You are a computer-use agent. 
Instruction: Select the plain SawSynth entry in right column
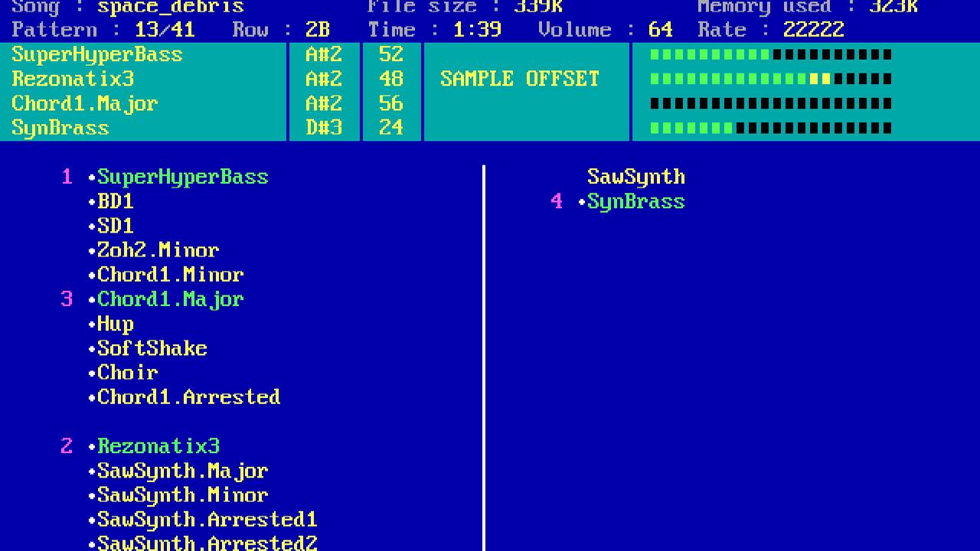coord(635,177)
